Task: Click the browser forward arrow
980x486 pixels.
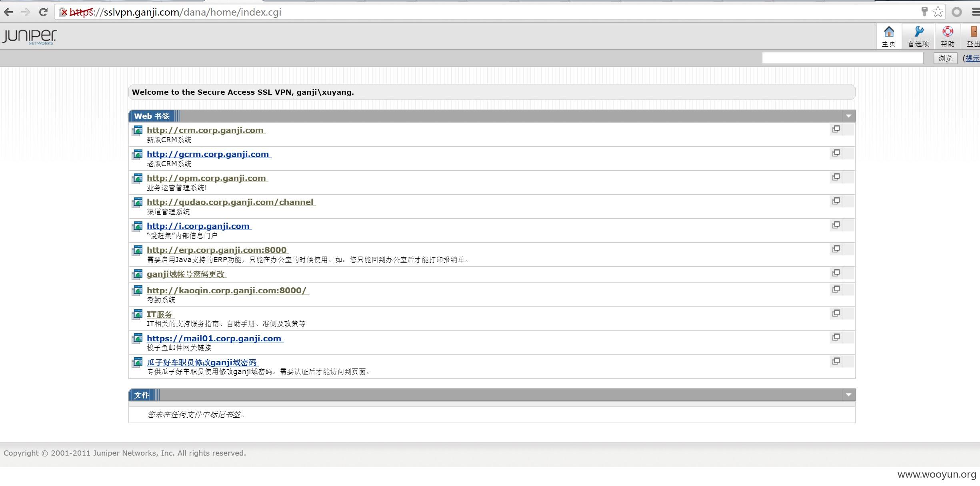Action: point(25,12)
